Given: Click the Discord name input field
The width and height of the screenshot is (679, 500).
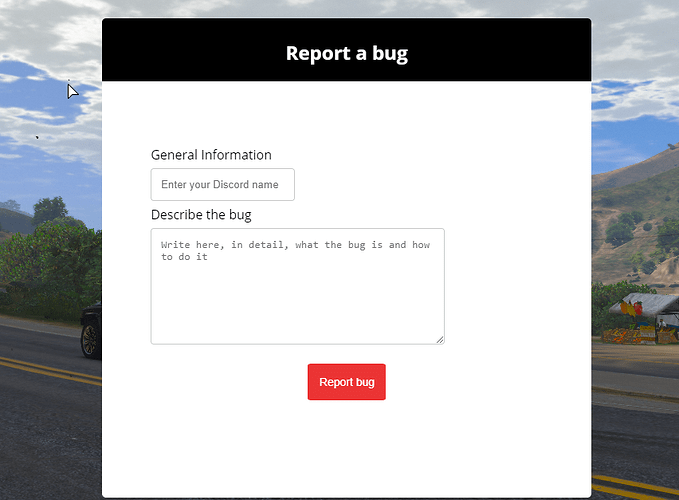Looking at the screenshot, I should [223, 184].
